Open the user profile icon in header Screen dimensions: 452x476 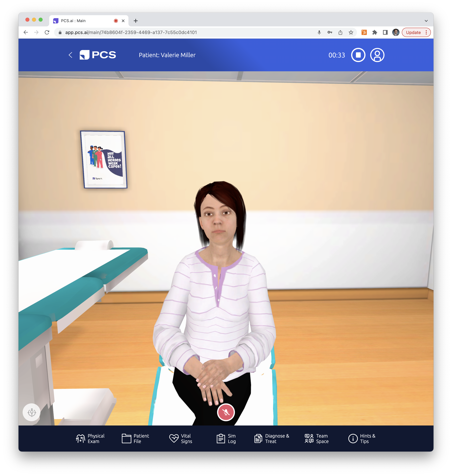(377, 55)
